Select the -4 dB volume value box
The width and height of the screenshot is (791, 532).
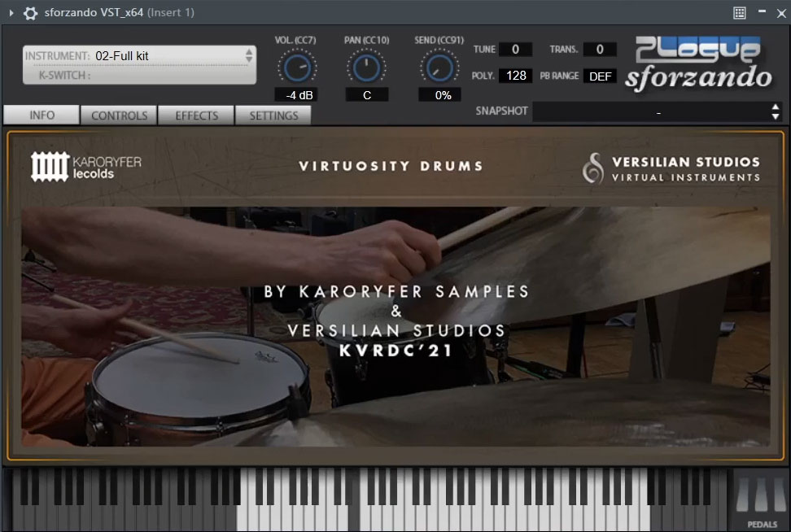tap(295, 95)
